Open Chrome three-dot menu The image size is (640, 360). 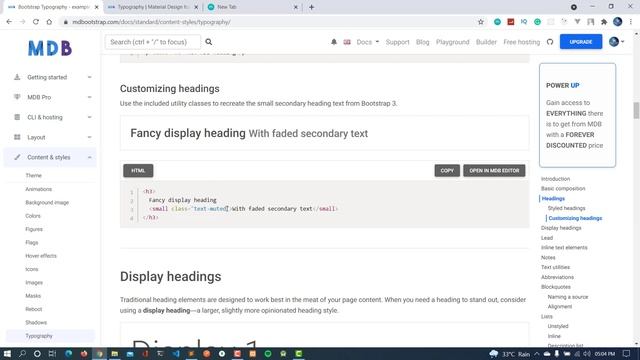(631, 22)
